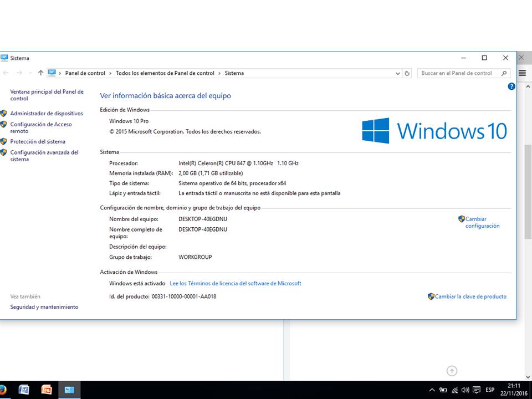
Task: Go to Ventana principal del Panel de control
Action: (47, 95)
